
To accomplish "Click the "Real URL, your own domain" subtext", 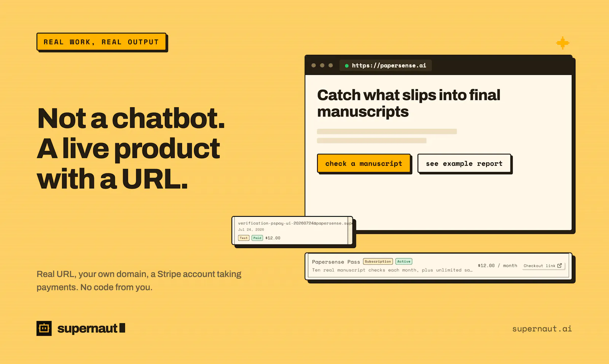I will coord(139,281).
